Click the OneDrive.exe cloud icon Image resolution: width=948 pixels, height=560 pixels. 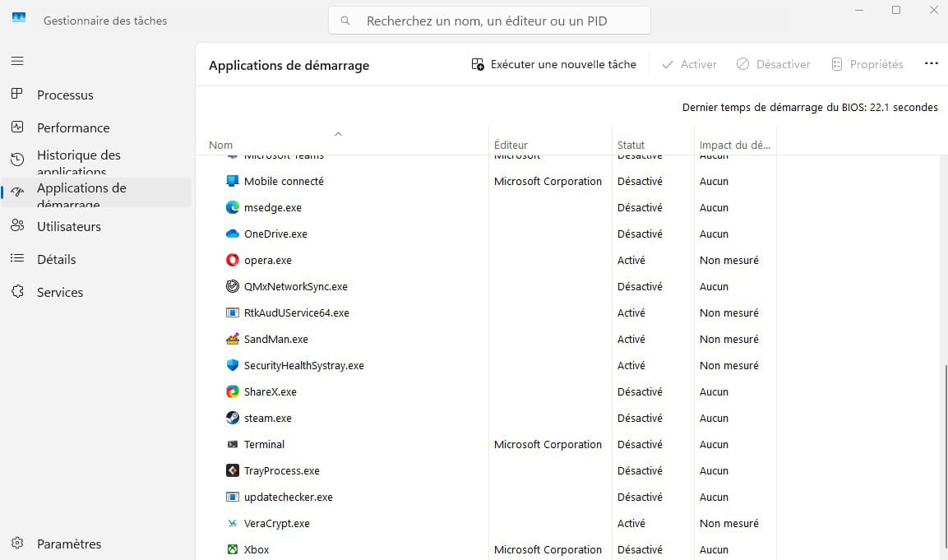pyautogui.click(x=232, y=234)
